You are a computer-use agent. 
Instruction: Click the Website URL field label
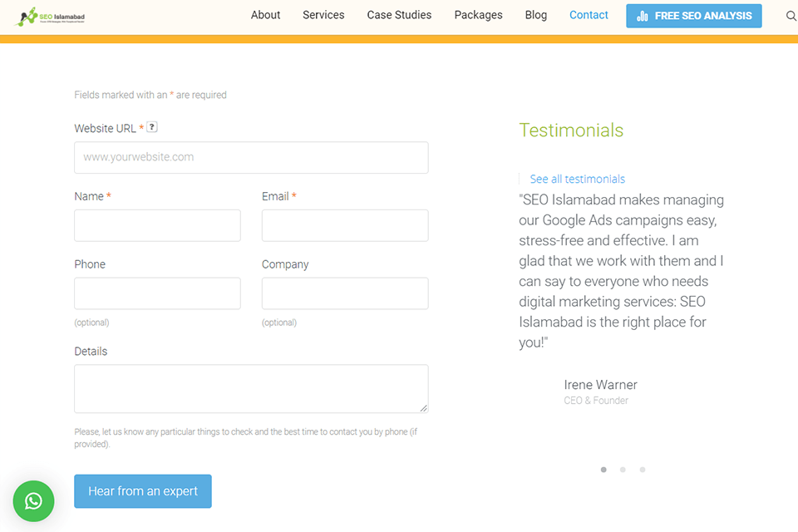(105, 128)
